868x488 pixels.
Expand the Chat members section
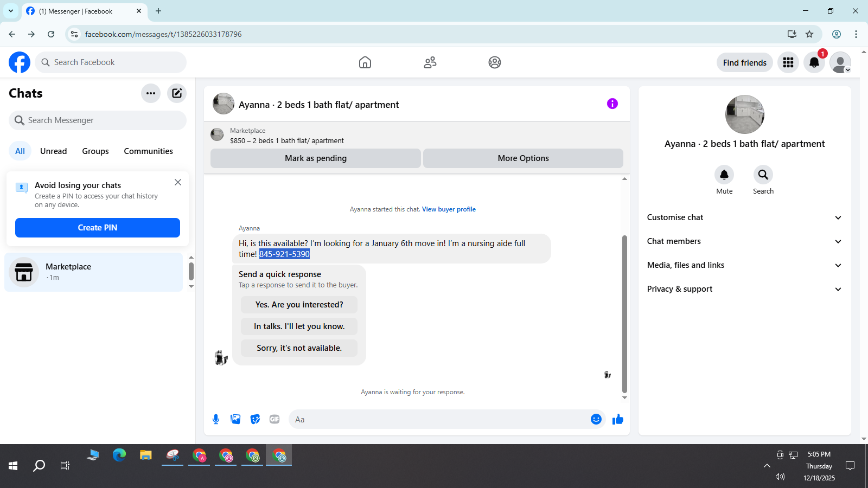745,241
